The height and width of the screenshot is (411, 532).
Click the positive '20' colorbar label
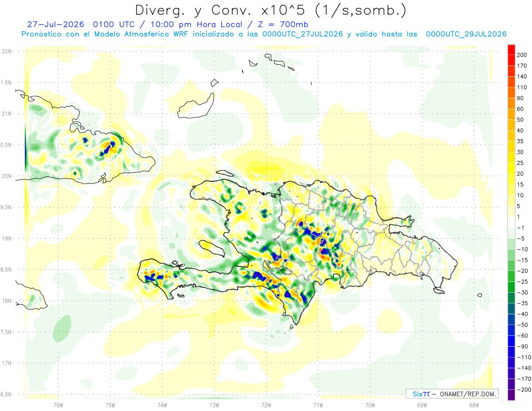point(520,174)
